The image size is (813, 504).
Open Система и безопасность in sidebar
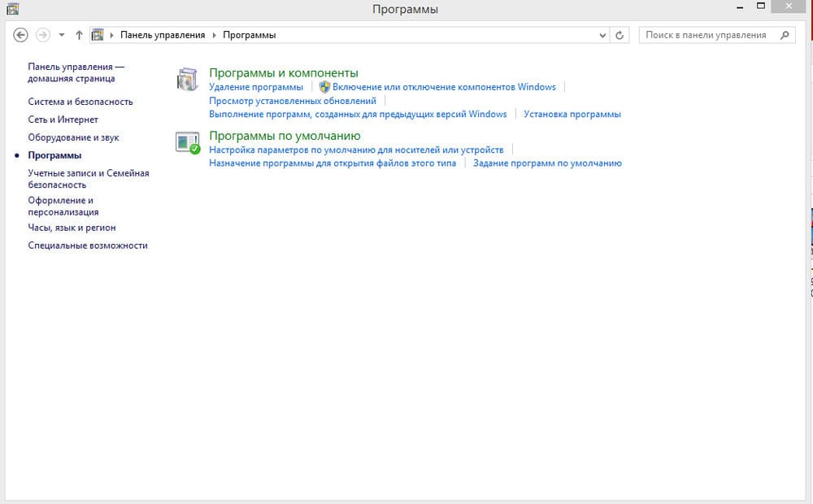(x=80, y=102)
